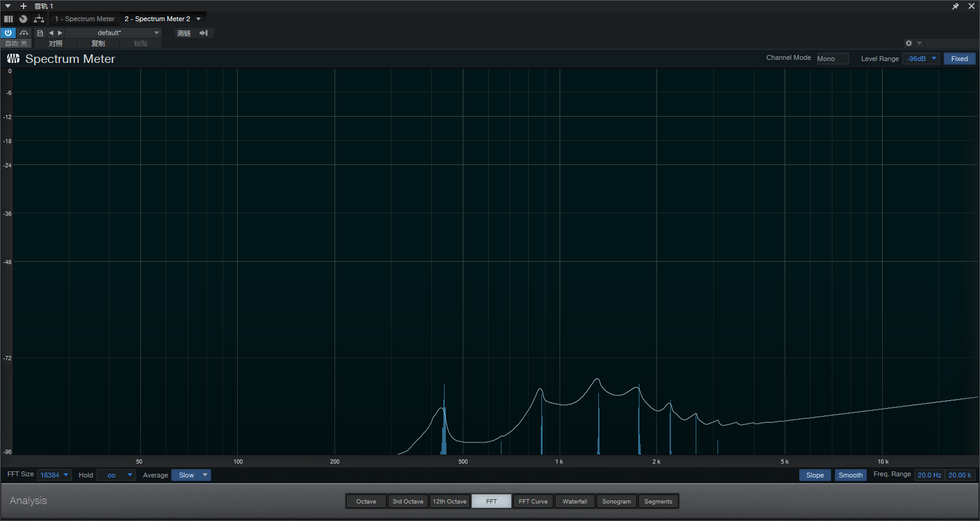Viewport: 980px width, 521px height.
Task: Toggle the Fixed level range button
Action: click(959, 59)
